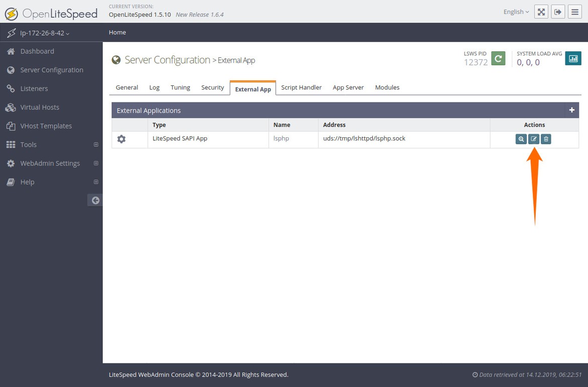
Task: Click the OpenLiteSpeed 1.5.10 version text
Action: coord(140,15)
